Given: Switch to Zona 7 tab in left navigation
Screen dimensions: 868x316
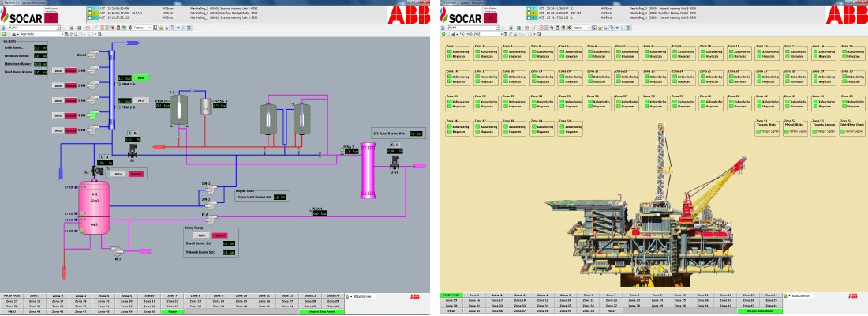Looking at the screenshot, I should click(x=171, y=295).
